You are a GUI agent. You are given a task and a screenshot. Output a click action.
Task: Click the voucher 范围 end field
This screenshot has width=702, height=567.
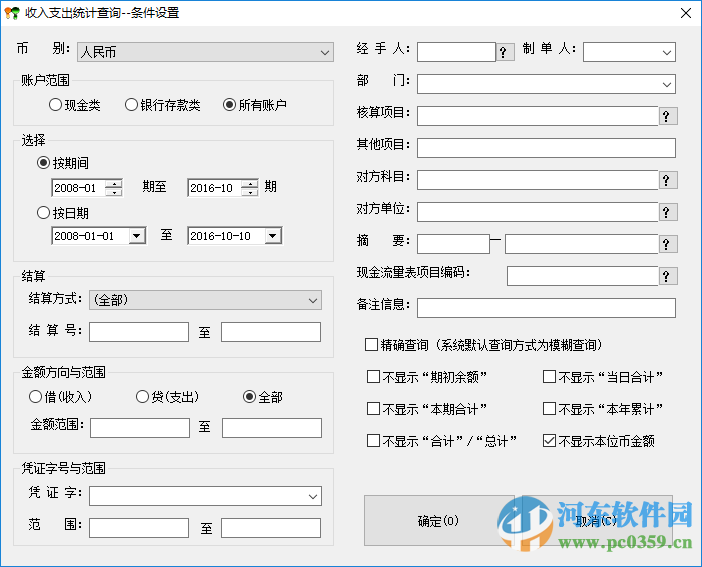coord(271,528)
